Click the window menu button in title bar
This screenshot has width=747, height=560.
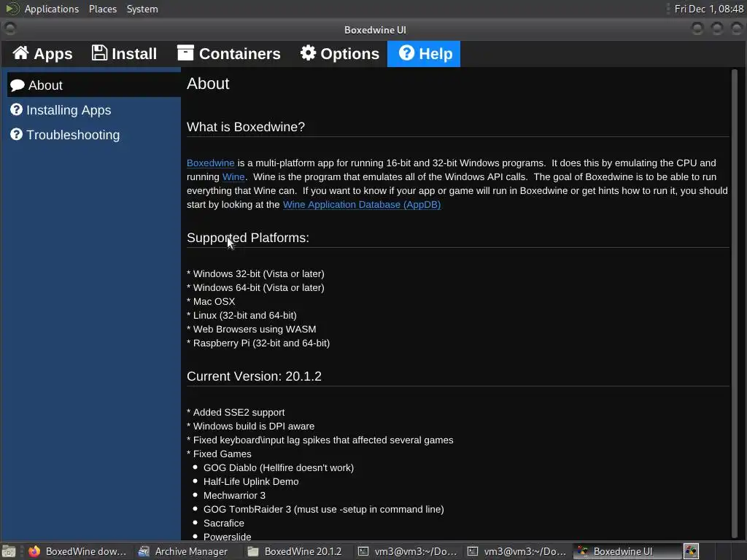pyautogui.click(x=9, y=29)
